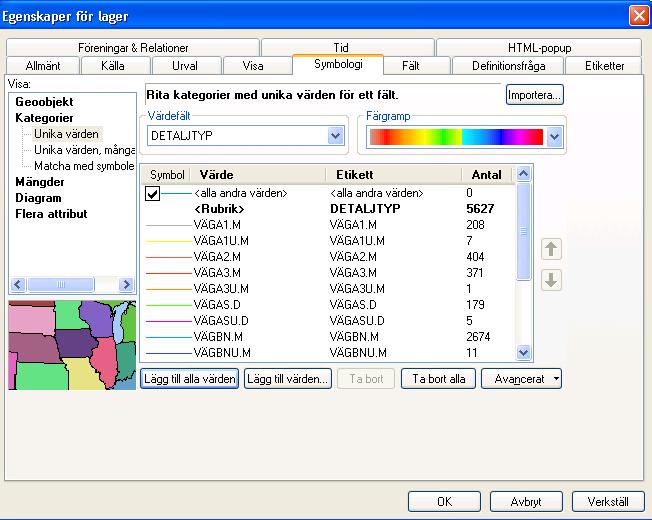This screenshot has height=520, width=652.
Task: Click the symbol for alla andra värden
Action: [176, 193]
